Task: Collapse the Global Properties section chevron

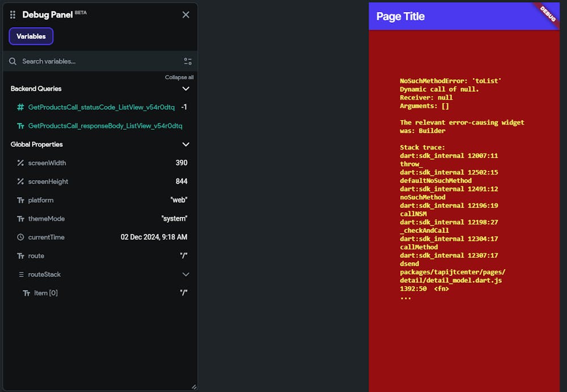Action: [186, 144]
